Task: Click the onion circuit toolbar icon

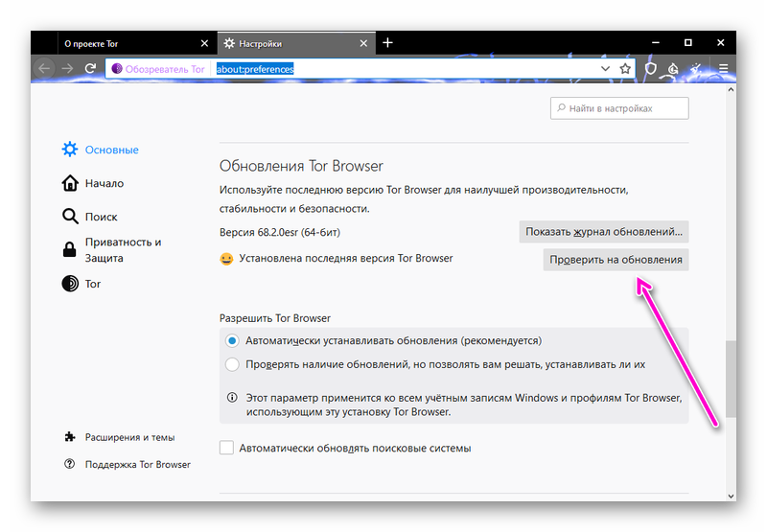Action: pyautogui.click(x=673, y=69)
